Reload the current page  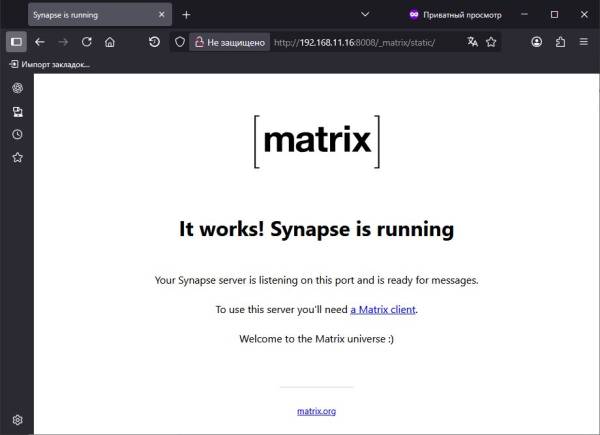(86, 42)
